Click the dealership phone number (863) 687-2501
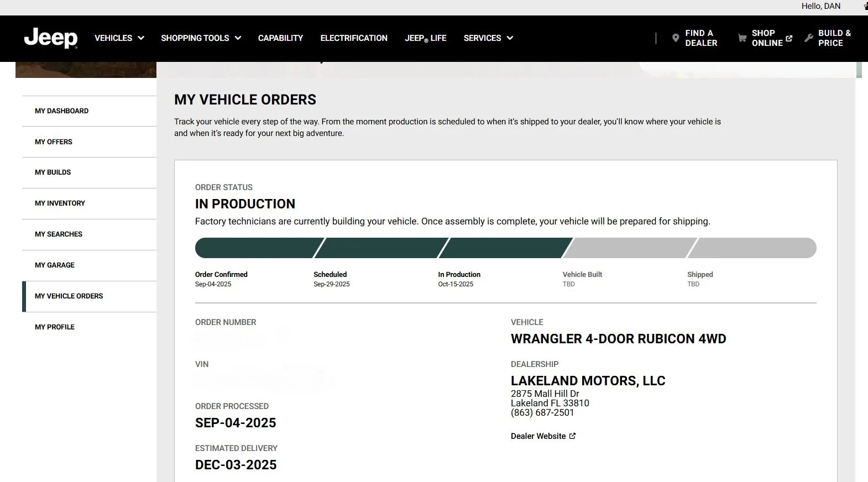The width and height of the screenshot is (868, 482). pyautogui.click(x=542, y=413)
